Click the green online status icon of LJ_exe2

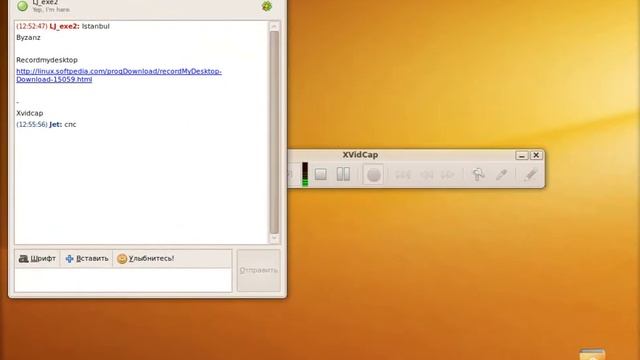click(x=22, y=6)
